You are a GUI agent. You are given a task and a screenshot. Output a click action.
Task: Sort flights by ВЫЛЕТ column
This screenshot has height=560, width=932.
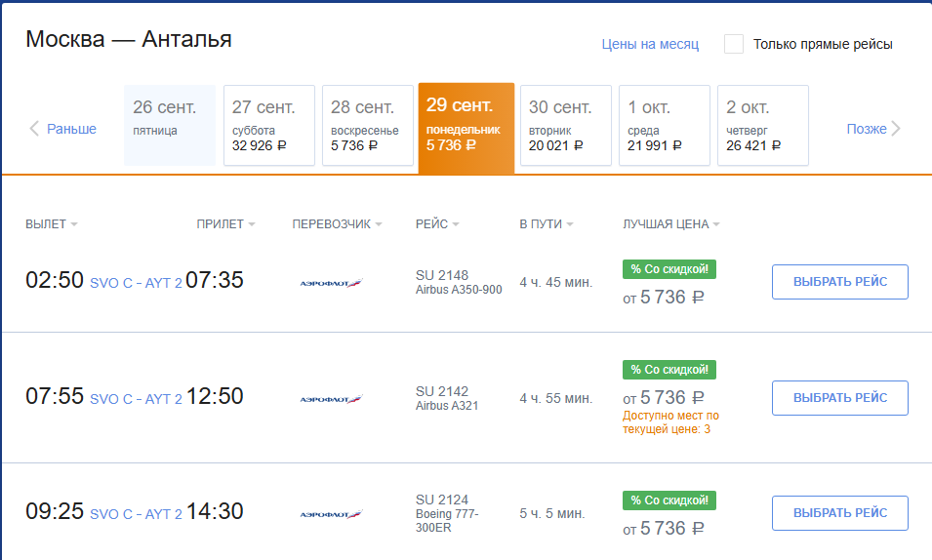pos(51,224)
